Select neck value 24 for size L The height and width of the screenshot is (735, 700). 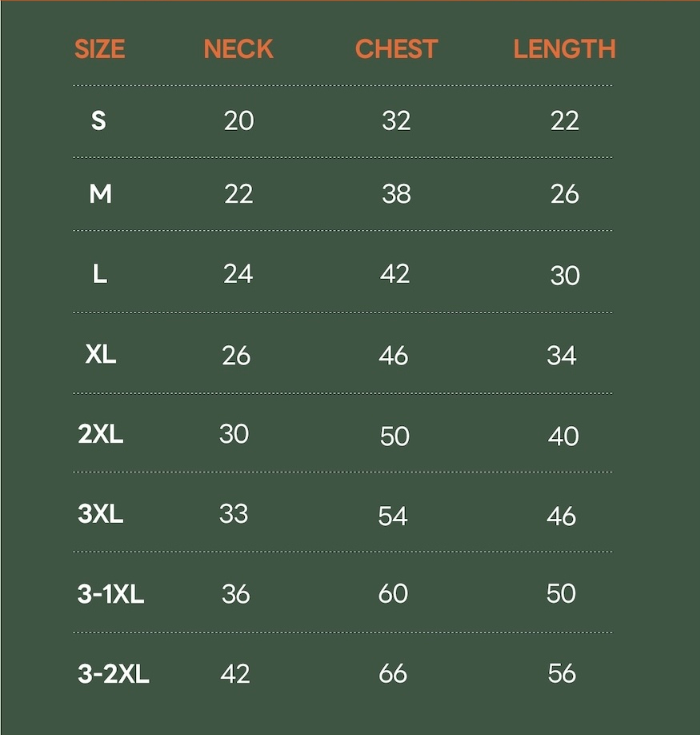tap(238, 274)
